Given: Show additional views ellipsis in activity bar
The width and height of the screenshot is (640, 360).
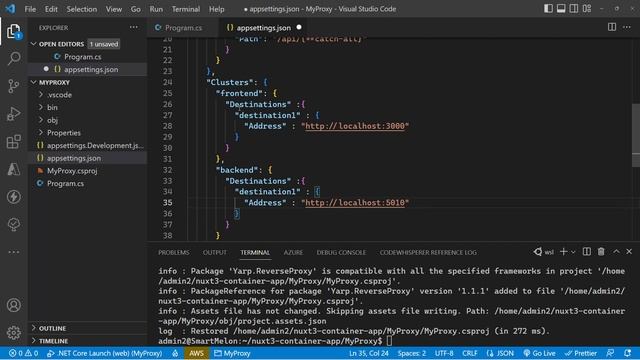Looking at the screenshot, I should point(13,252).
